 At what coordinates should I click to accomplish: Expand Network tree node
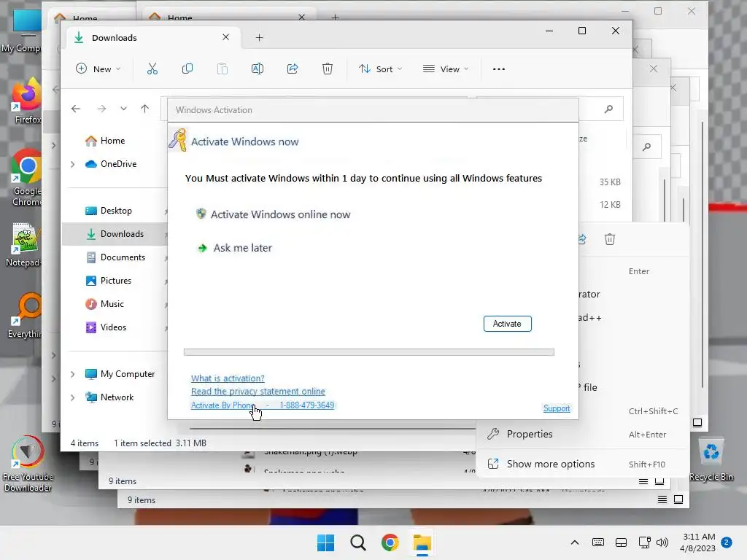coord(72,397)
